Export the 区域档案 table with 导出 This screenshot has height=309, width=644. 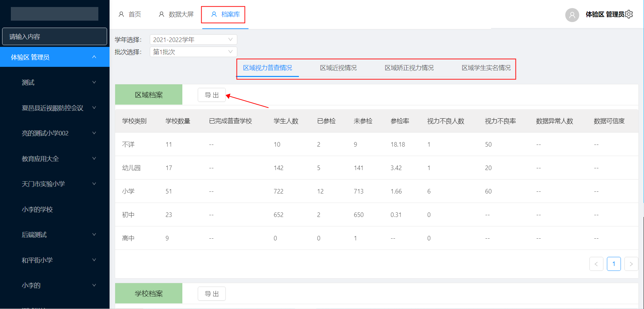[x=212, y=95]
